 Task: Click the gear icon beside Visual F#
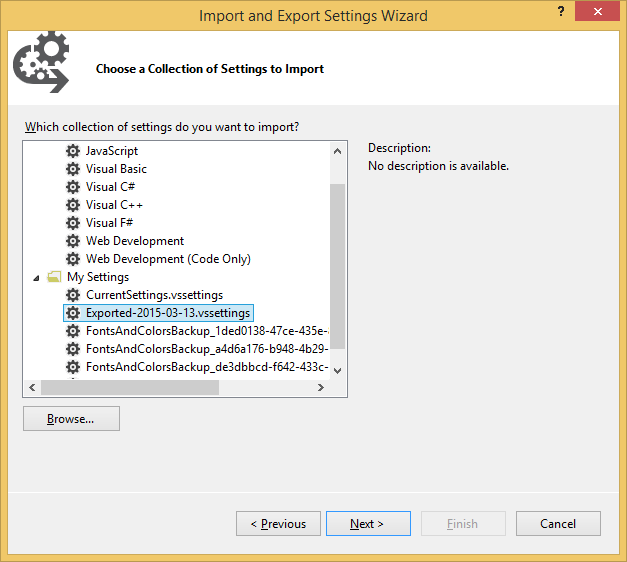tap(73, 223)
